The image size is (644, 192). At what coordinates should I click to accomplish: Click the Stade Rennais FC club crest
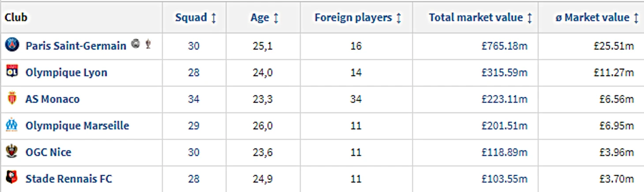tap(12, 178)
